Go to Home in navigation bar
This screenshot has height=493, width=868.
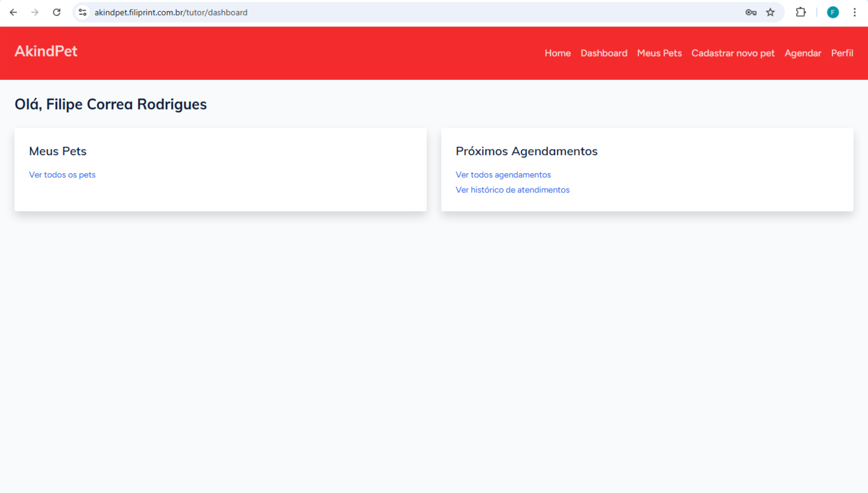(x=557, y=53)
